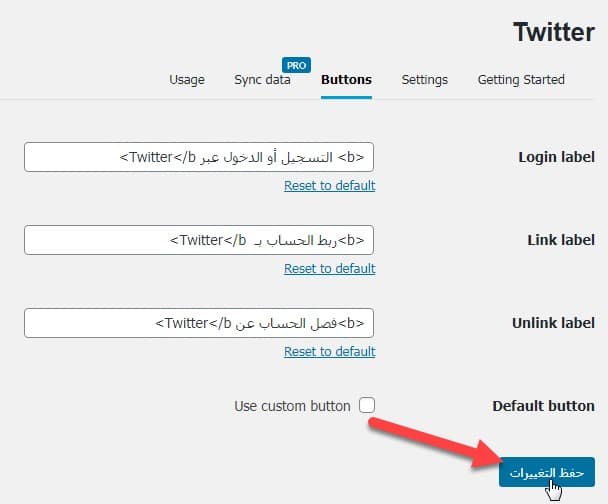
Task: Reset the Unlink label to default
Action: (x=329, y=352)
